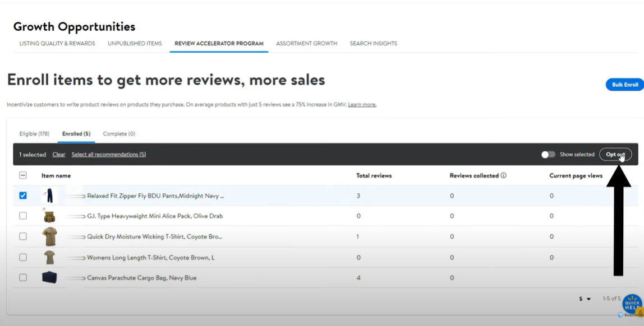Open the Learn more link

click(x=362, y=105)
